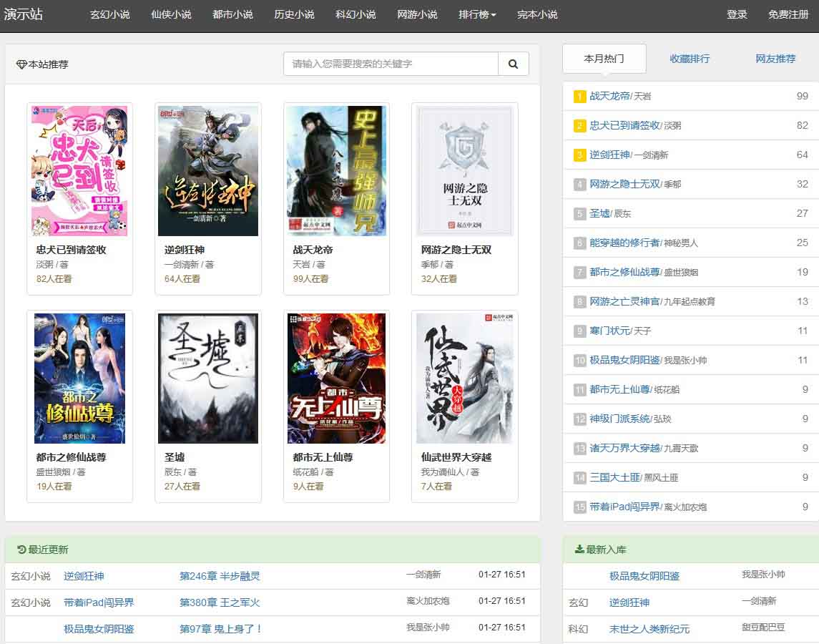
Task: Click the 登录 link
Action: click(x=737, y=14)
